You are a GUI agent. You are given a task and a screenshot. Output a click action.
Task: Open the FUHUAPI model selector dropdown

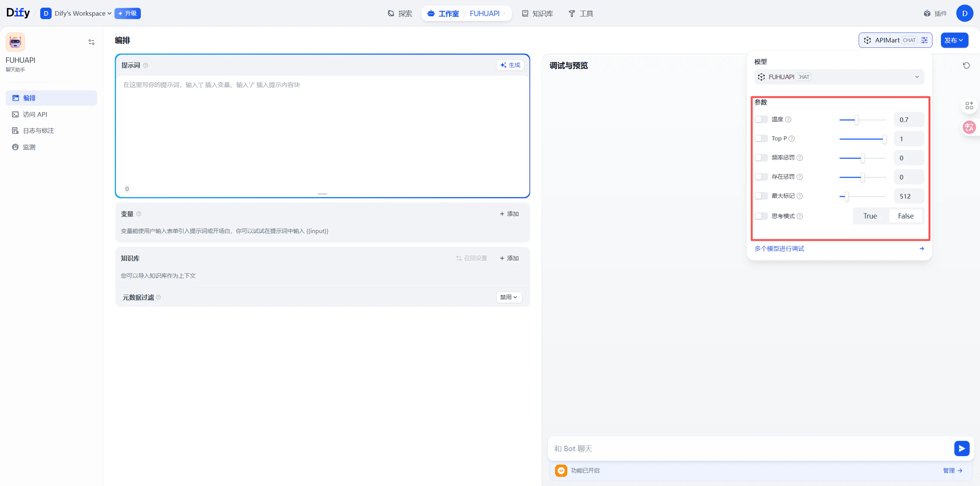click(x=839, y=77)
